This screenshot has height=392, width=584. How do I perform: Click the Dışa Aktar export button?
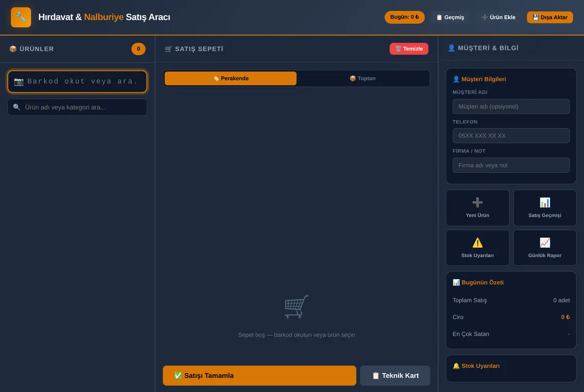click(550, 18)
